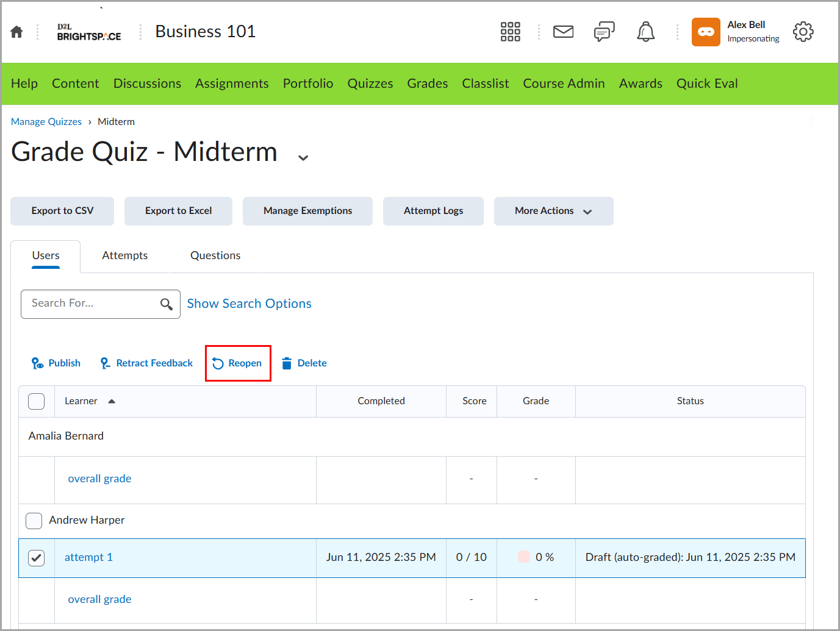Open the More Actions dropdown
840x631 pixels.
click(x=553, y=211)
